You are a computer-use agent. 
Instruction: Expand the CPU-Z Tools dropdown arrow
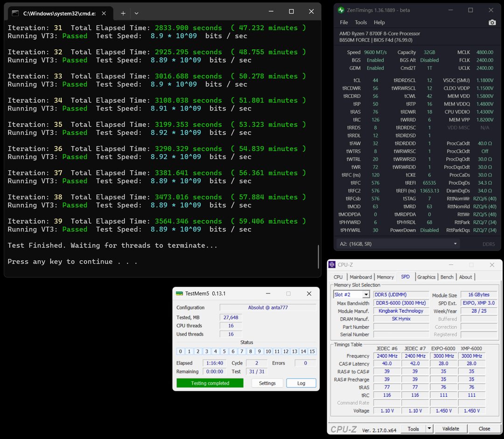[x=429, y=429]
